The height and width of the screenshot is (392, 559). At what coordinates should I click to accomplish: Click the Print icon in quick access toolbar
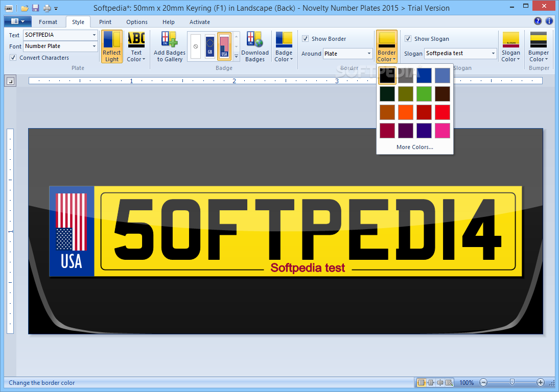coord(46,8)
